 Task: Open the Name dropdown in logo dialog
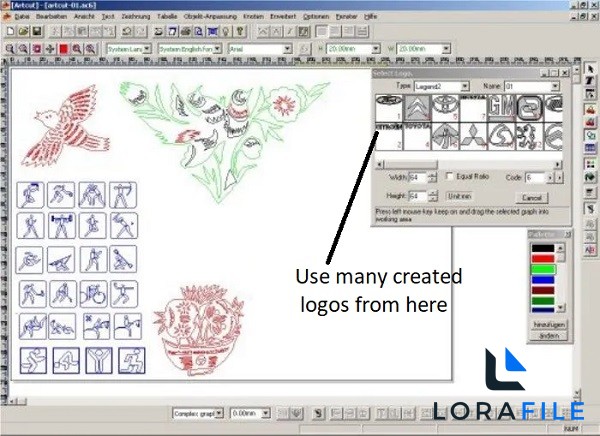pos(555,87)
